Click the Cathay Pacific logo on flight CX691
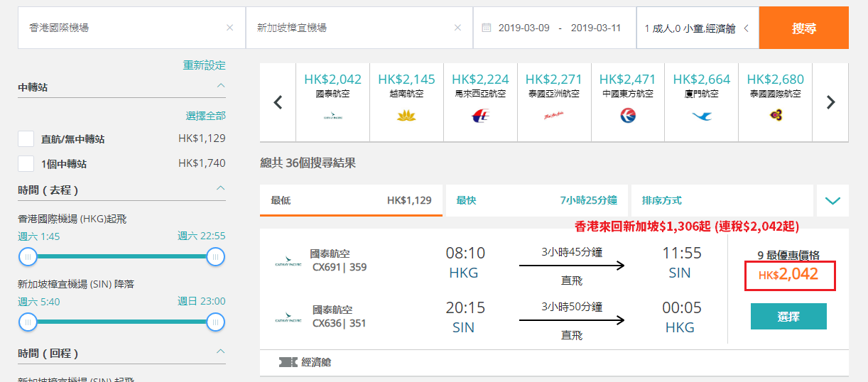 tap(288, 263)
